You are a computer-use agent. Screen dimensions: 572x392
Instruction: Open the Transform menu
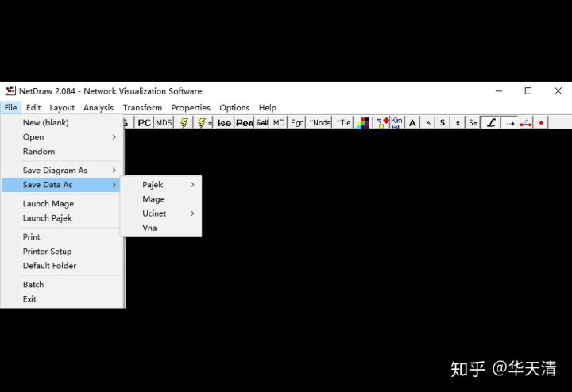tap(142, 107)
